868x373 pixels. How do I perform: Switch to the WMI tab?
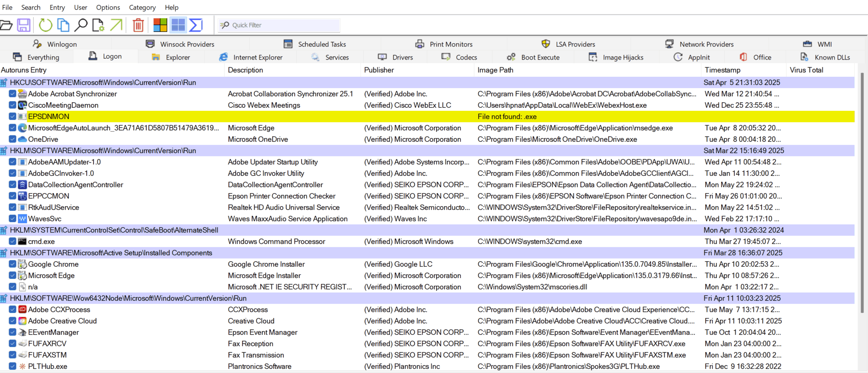(x=818, y=44)
